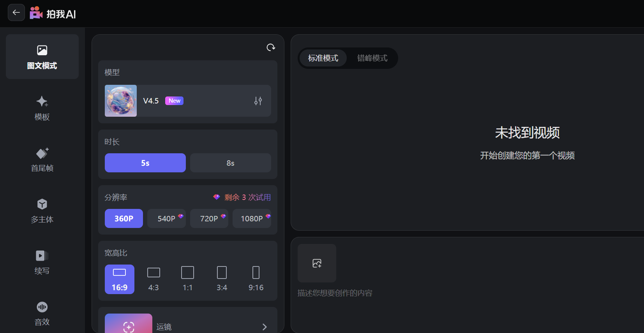Click the 运镜 label text
Screen dimensions: 644x333
coord(164,327)
